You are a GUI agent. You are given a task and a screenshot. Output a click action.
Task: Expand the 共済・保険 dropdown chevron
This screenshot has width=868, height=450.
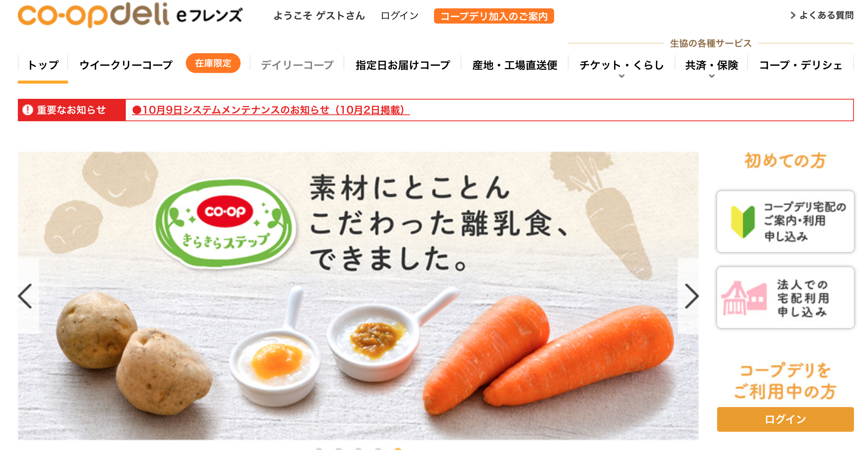click(712, 76)
